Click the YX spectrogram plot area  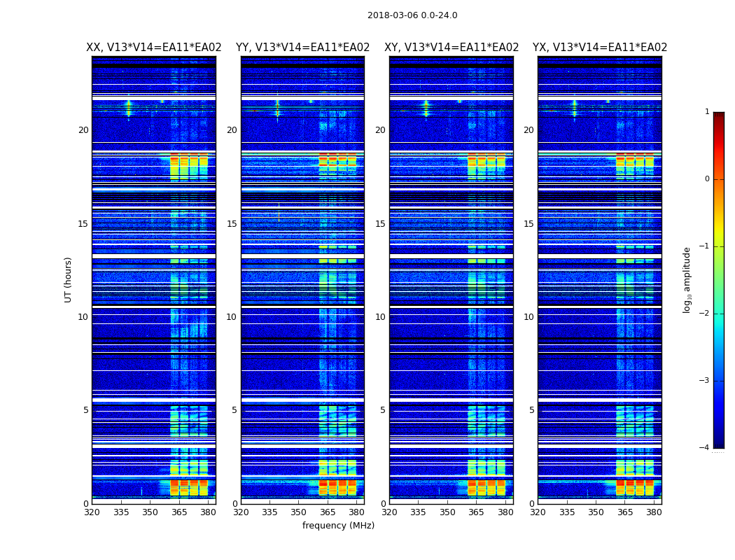600,280
